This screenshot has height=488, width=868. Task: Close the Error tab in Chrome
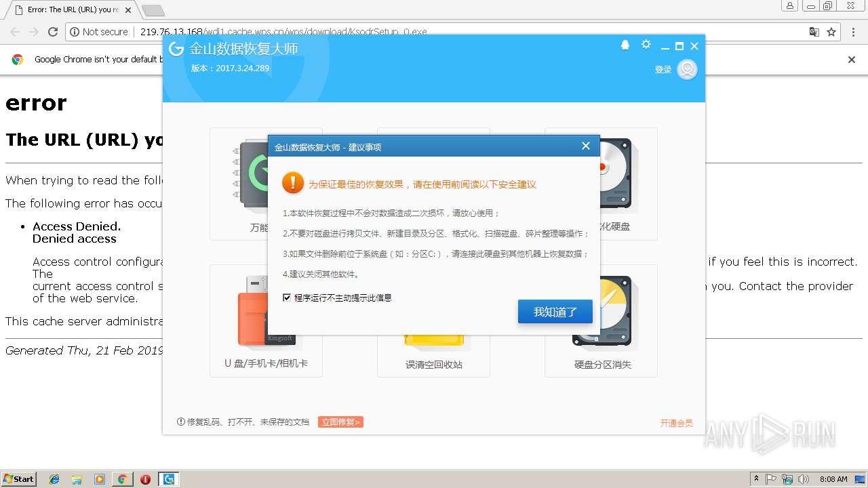tap(128, 10)
